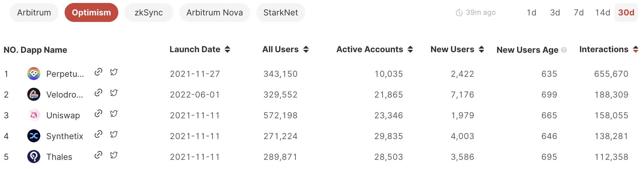Click the New Users Age help icon
This screenshot has height=169, width=644.
click(x=564, y=50)
